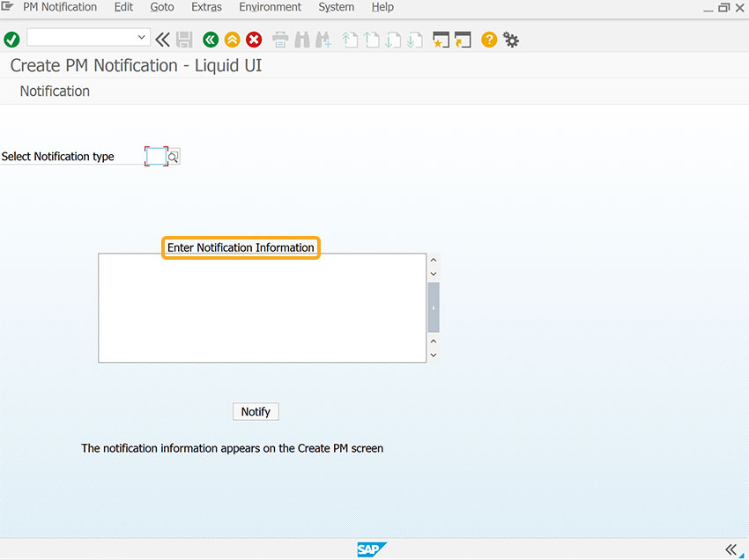Screen dimensions: 749x560
Task: Click the Find Next binoculars icon
Action: pos(323,40)
